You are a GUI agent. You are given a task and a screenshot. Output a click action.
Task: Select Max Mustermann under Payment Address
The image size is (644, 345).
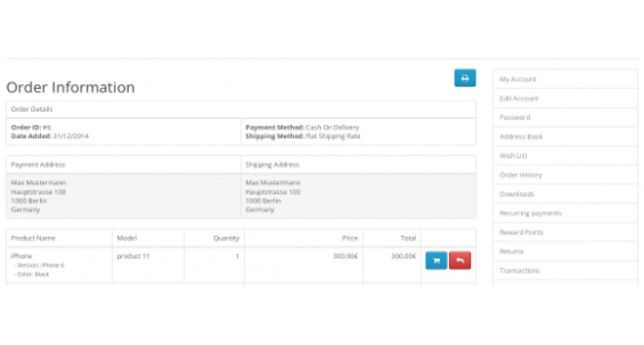39,182
